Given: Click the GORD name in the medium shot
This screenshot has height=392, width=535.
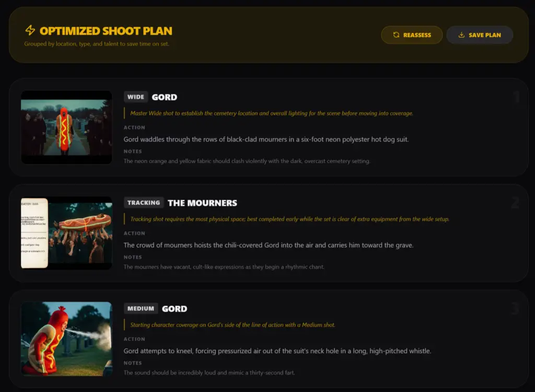Looking at the screenshot, I should pos(175,309).
